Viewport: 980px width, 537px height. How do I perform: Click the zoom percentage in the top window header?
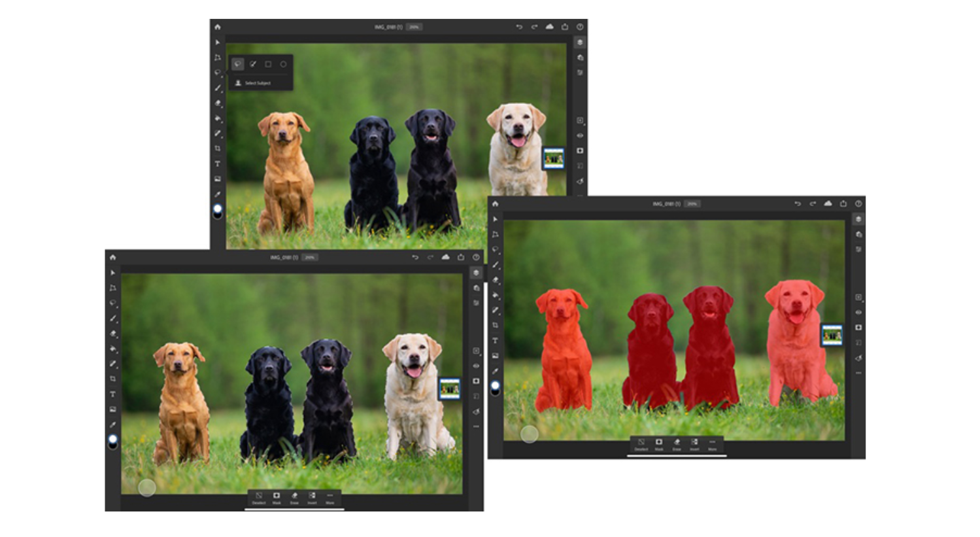point(414,27)
